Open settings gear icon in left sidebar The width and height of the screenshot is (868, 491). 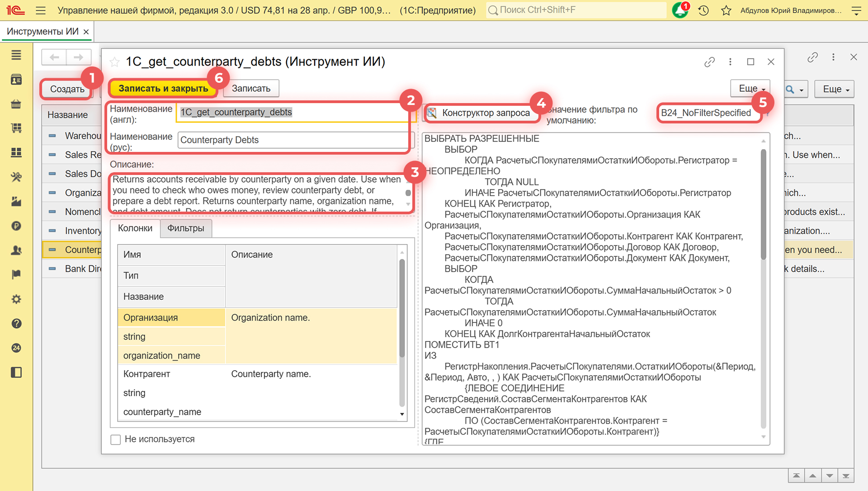16,299
